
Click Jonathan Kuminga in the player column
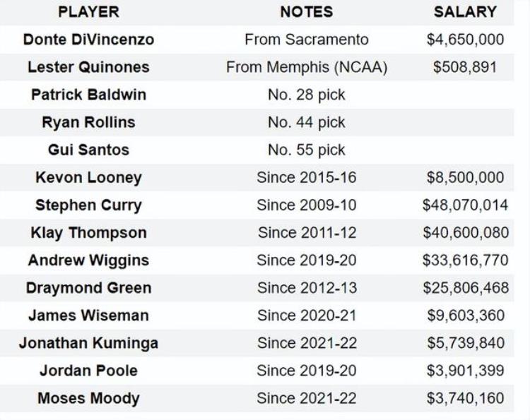[x=88, y=343]
